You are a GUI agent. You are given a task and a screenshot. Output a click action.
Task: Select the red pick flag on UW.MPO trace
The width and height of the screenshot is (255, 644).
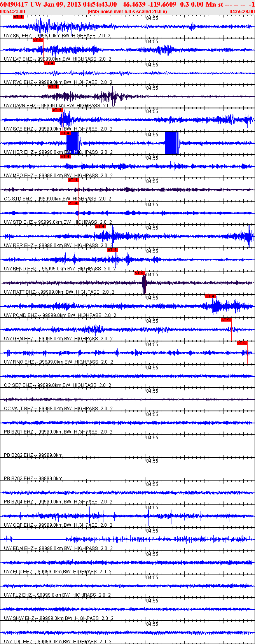65,157
